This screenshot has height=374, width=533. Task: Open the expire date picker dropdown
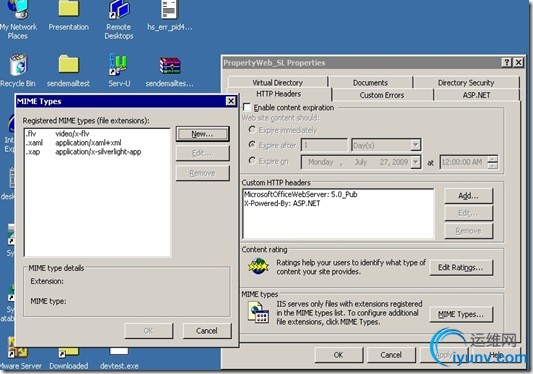coord(415,162)
